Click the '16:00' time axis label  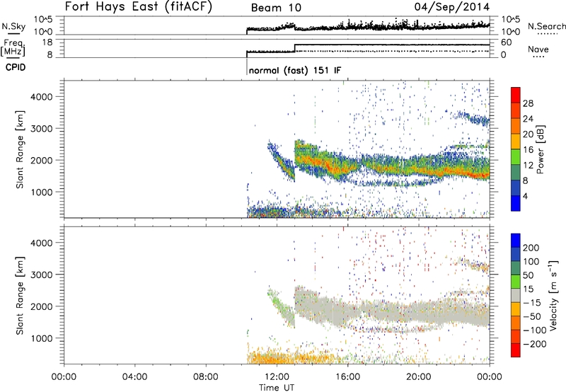pos(347,377)
